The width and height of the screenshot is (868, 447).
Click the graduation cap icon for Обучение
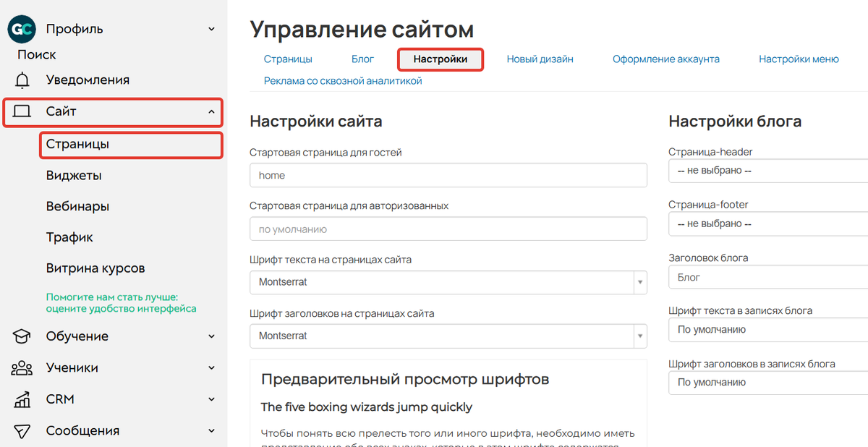(x=22, y=336)
